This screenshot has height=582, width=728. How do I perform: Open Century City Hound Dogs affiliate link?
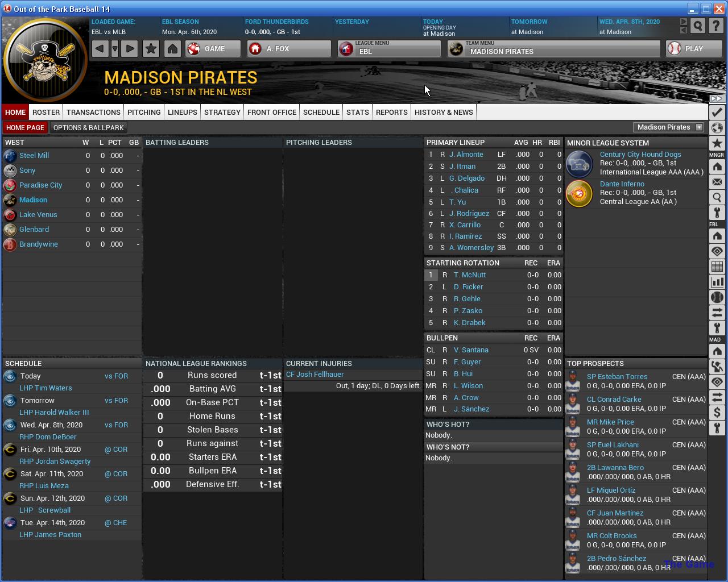tap(640, 155)
